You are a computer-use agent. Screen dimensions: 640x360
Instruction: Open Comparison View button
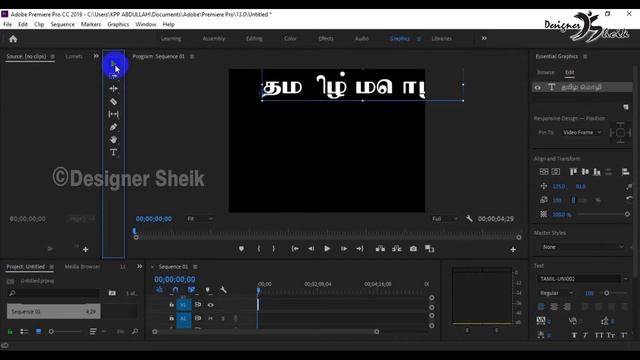tap(429, 249)
